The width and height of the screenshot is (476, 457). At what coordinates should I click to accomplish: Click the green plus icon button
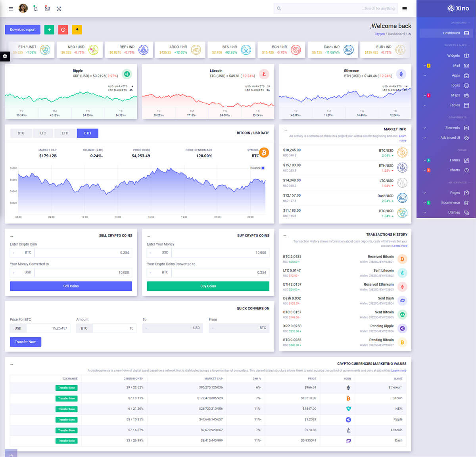point(49,30)
